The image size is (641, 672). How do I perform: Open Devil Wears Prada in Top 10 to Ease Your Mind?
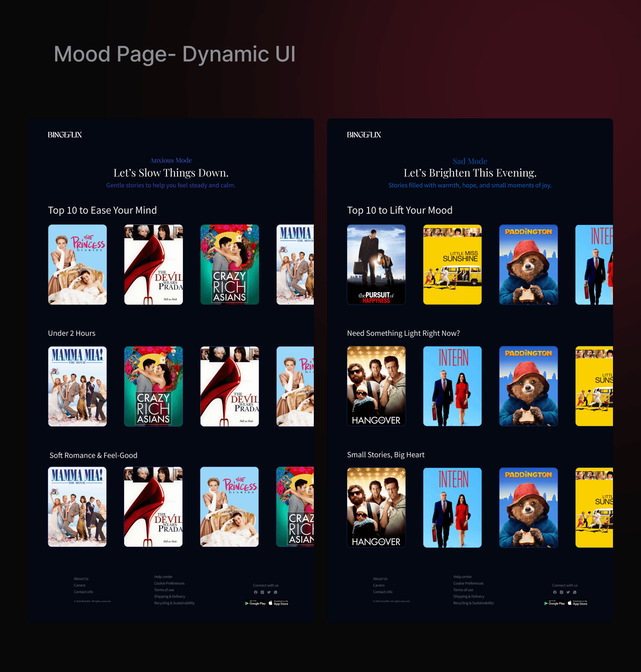tap(154, 265)
